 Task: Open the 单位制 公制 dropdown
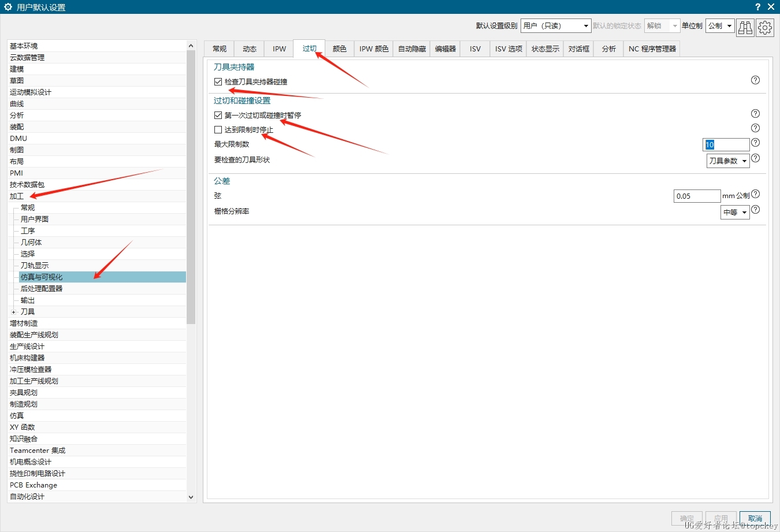(720, 26)
